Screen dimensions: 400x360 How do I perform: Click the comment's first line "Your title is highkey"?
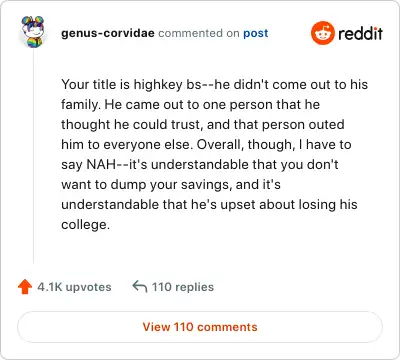tap(122, 85)
